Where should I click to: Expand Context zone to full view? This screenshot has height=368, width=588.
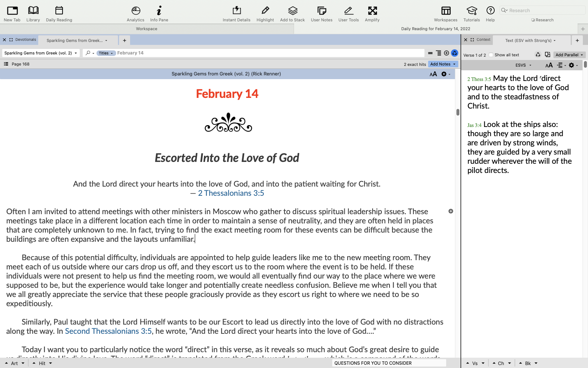pos(472,40)
